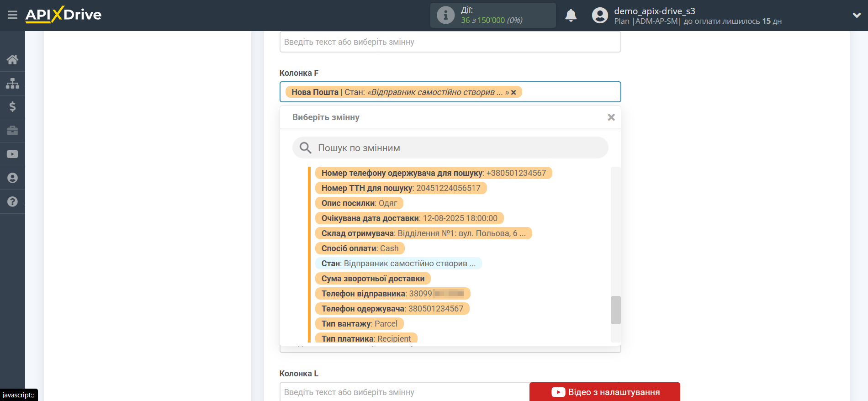Close the Виберіть змінну panel
The height and width of the screenshot is (401, 868).
611,117
